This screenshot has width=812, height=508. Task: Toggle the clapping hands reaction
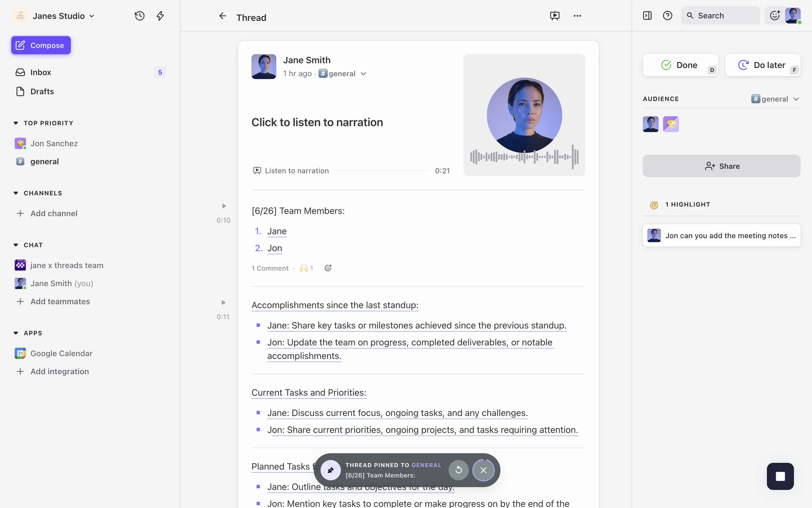click(x=306, y=268)
